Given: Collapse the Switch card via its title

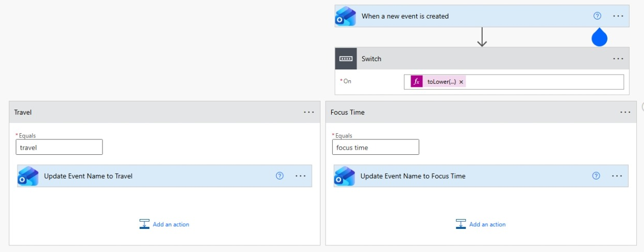Looking at the screenshot, I should 371,59.
